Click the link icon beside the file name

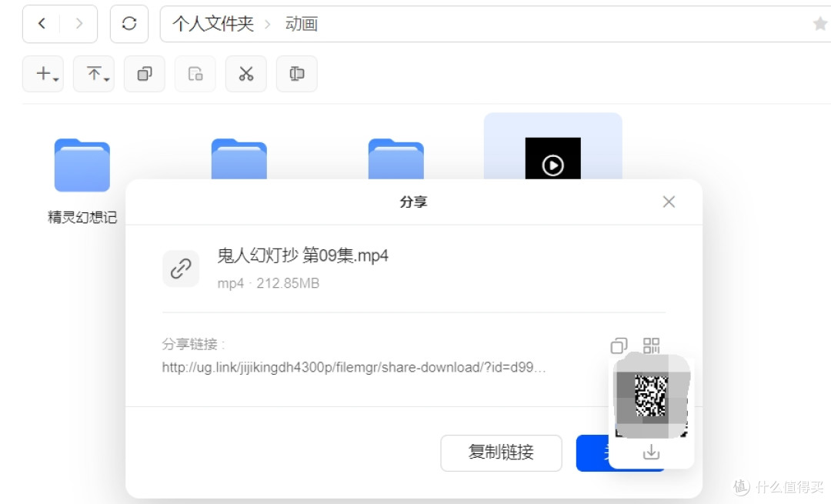point(181,269)
